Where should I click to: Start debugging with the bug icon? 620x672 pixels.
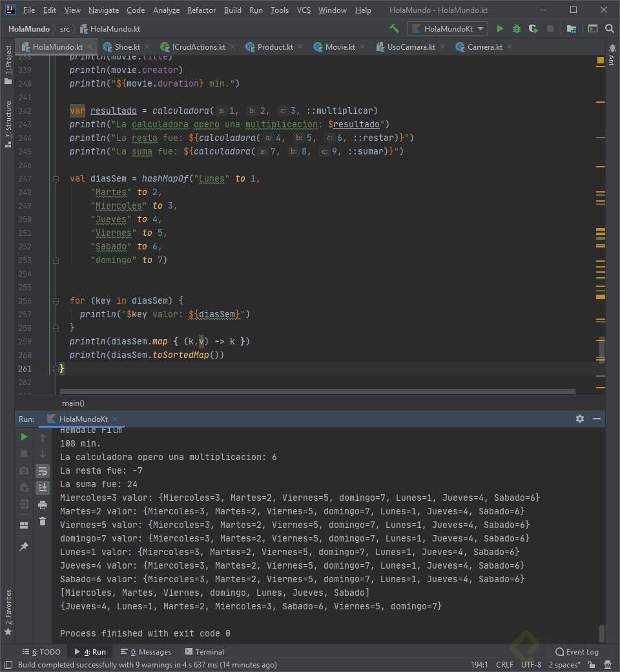coord(516,28)
